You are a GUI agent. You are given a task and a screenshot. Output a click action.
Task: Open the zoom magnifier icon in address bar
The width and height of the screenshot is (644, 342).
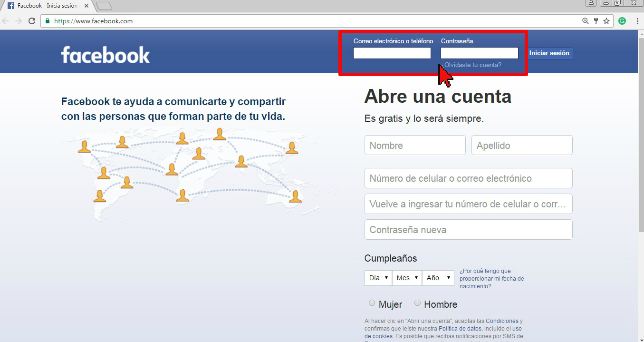point(586,21)
